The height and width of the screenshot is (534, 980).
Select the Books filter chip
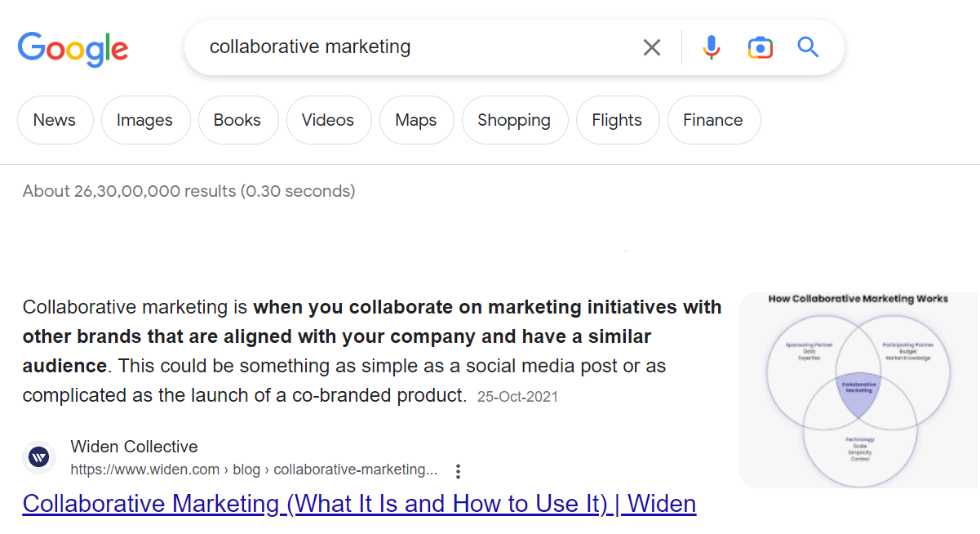pyautogui.click(x=237, y=120)
